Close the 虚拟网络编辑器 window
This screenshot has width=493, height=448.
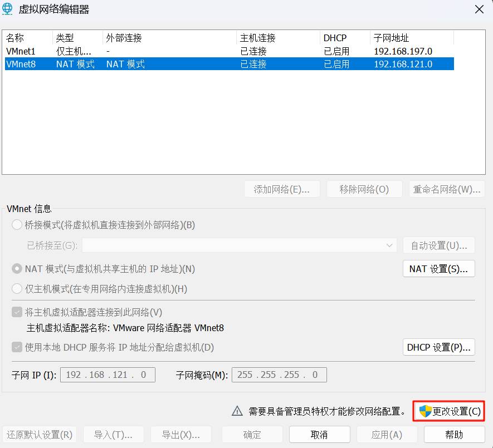pos(479,9)
